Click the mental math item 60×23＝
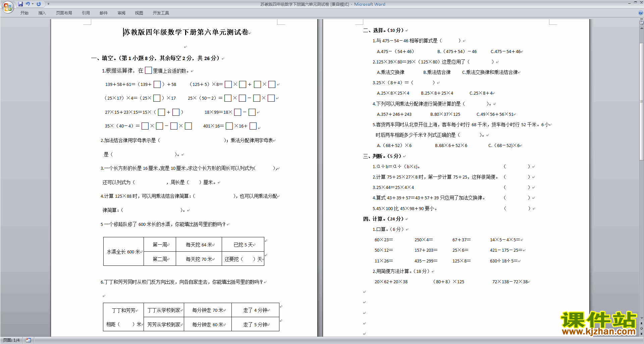 (x=384, y=240)
